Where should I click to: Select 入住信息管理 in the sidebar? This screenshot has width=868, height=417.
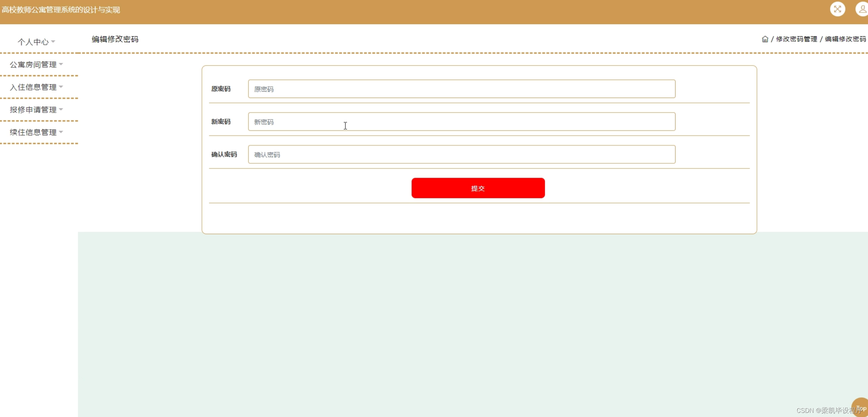(33, 87)
